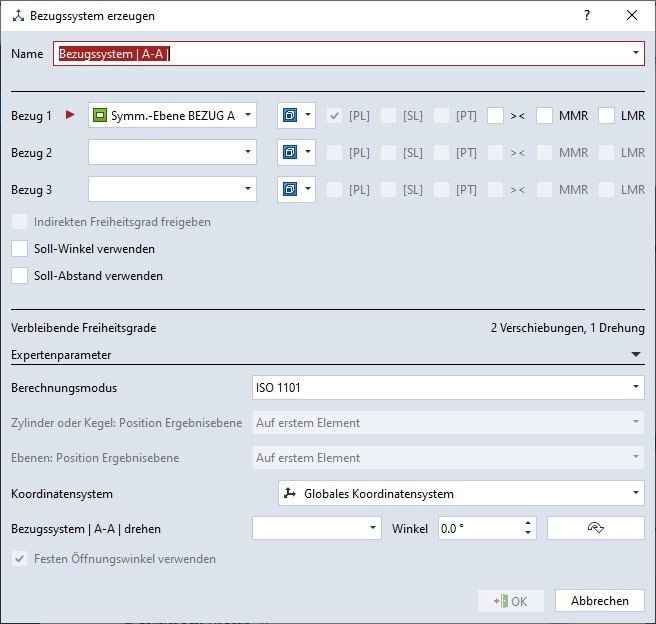Click the red arrow marker beside Bezug 1

(70, 116)
